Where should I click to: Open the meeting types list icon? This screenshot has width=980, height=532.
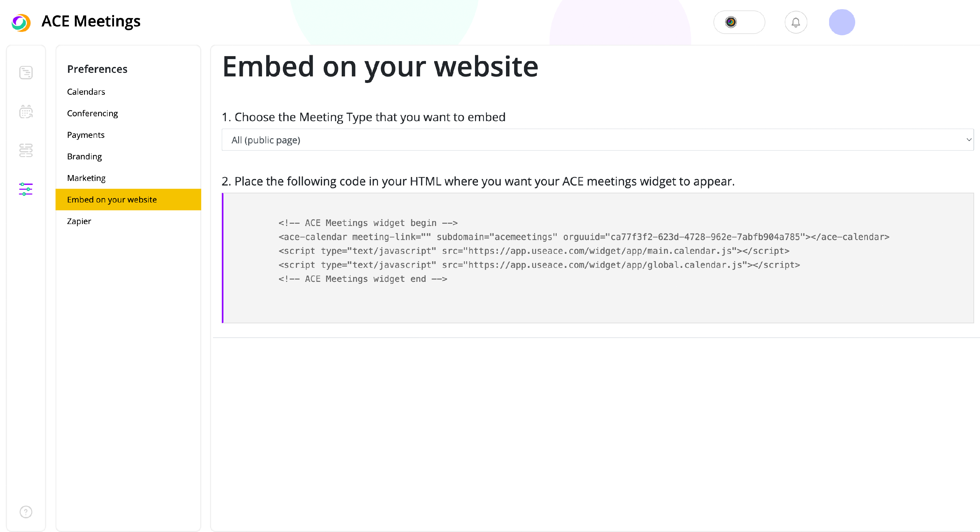(x=26, y=150)
